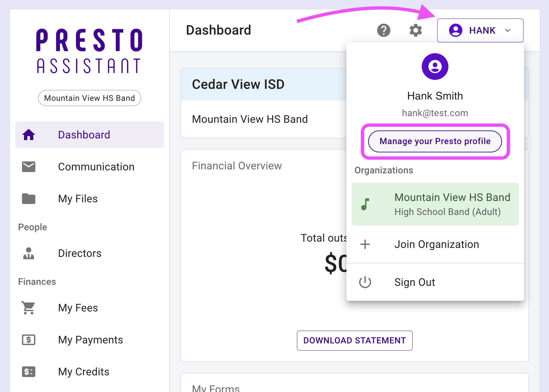Click the Cedar View ISD heading

pyautogui.click(x=238, y=84)
